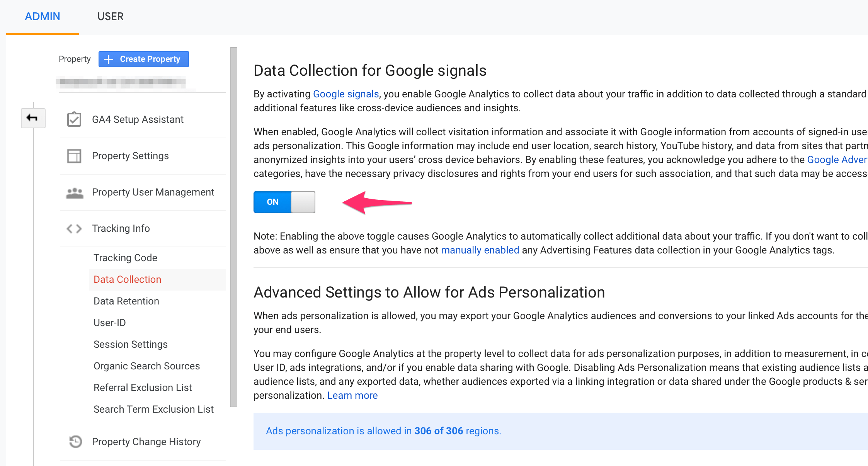The image size is (868, 466).
Task: Open the Google signals link
Action: coord(345,94)
